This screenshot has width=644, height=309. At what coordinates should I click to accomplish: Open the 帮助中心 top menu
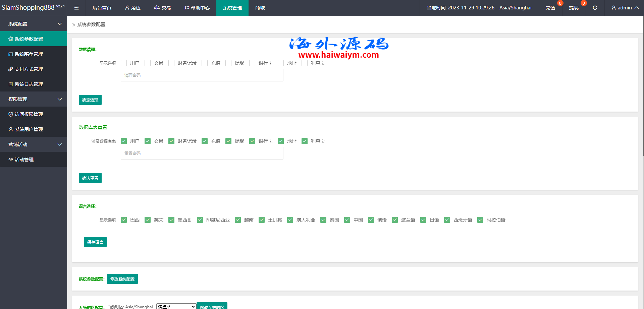point(197,8)
